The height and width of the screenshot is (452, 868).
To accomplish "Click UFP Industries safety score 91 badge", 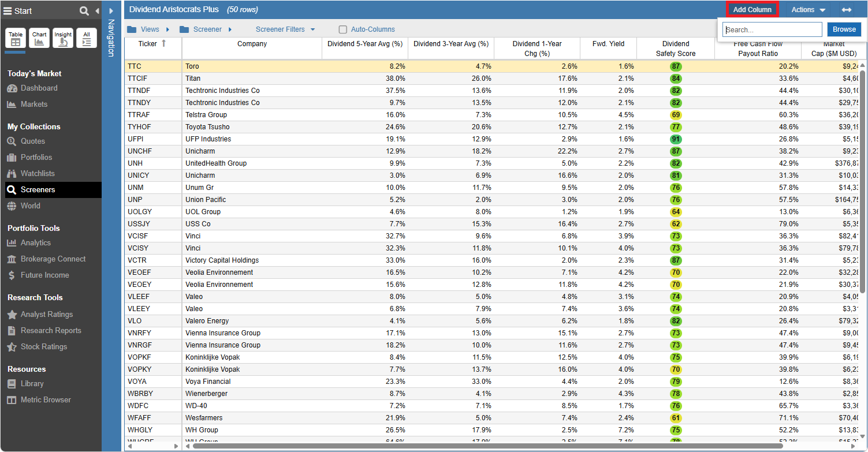I will tap(676, 139).
